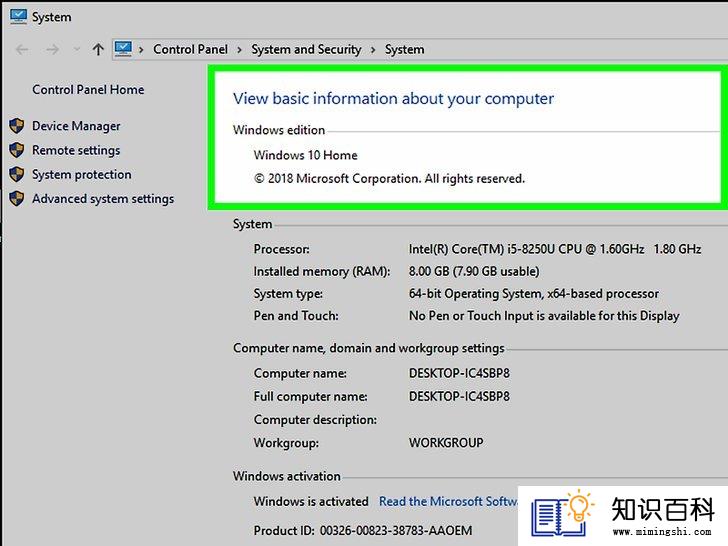
Task: Click the computer icon in address bar
Action: (123, 49)
